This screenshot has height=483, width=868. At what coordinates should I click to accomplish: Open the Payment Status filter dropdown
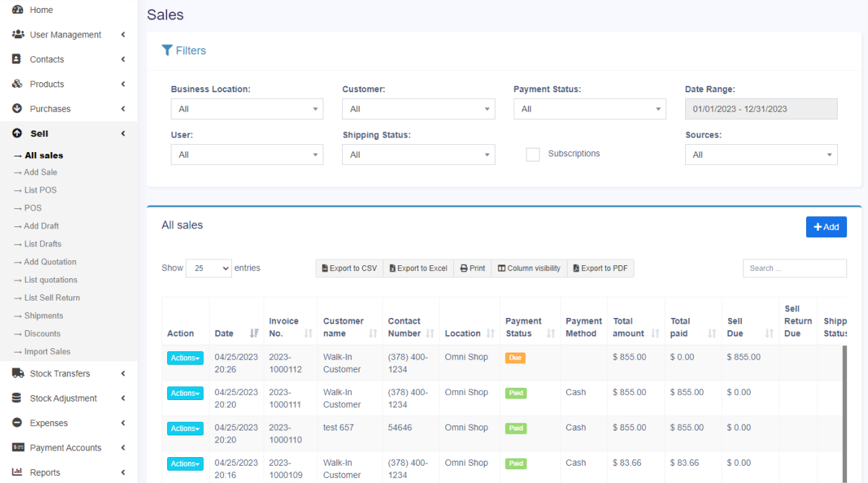589,109
